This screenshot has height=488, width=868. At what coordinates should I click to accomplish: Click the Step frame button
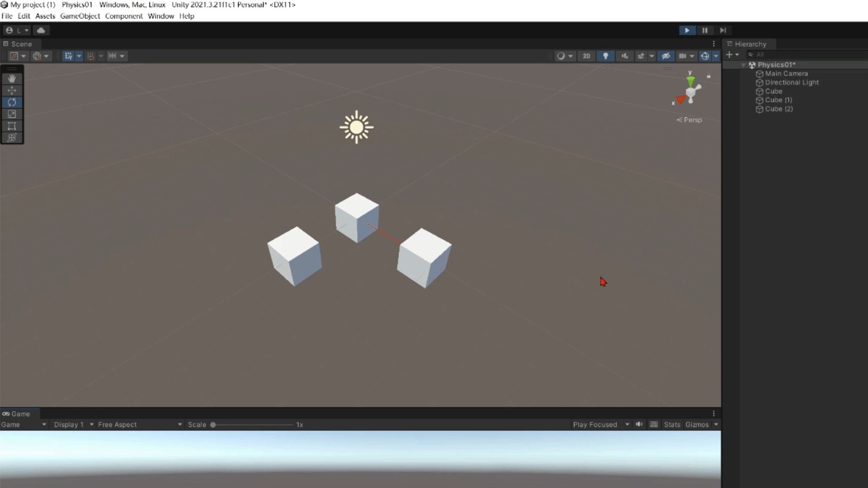coord(723,30)
